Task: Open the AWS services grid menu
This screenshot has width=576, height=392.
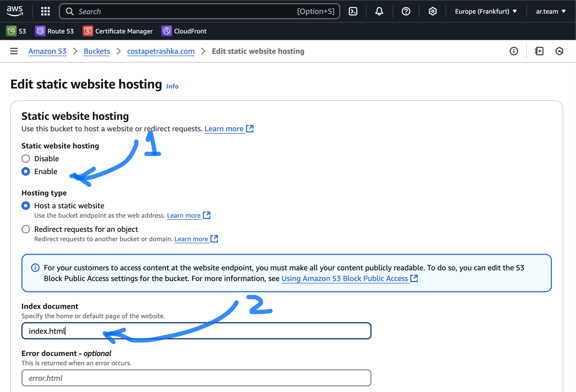Action: pyautogui.click(x=46, y=11)
